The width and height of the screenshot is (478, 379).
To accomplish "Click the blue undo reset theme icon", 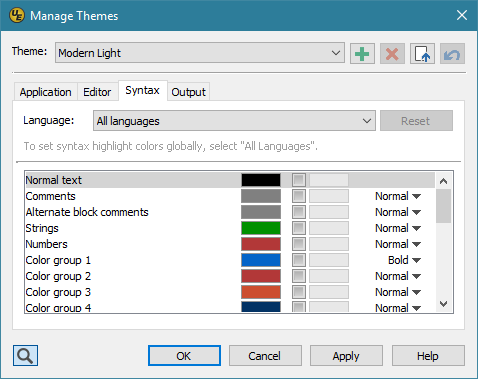I will point(452,53).
